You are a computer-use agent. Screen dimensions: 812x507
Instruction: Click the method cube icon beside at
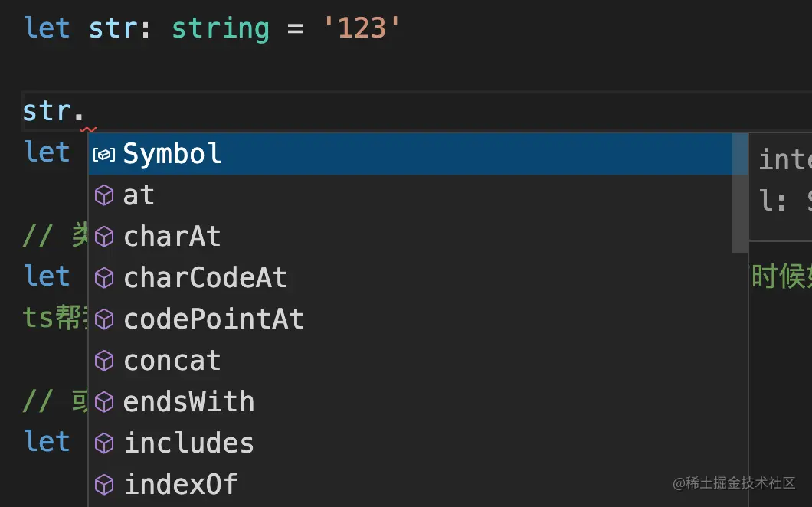(104, 196)
